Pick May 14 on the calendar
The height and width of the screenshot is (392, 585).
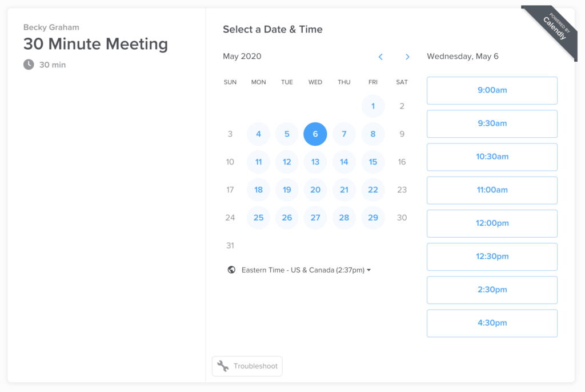(x=344, y=162)
